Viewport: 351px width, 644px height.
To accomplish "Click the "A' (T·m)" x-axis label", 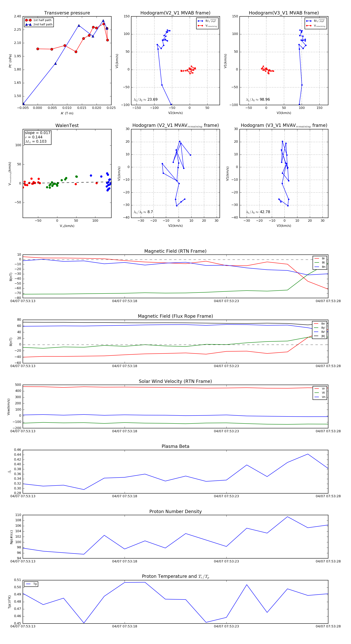I will tap(67, 113).
